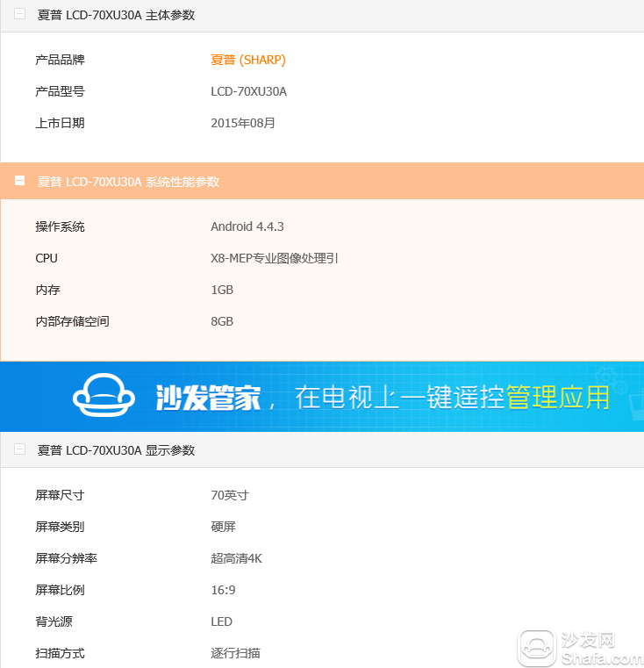Click the 产品型号 label
Viewport: 644px width, 668px height.
pos(60,91)
